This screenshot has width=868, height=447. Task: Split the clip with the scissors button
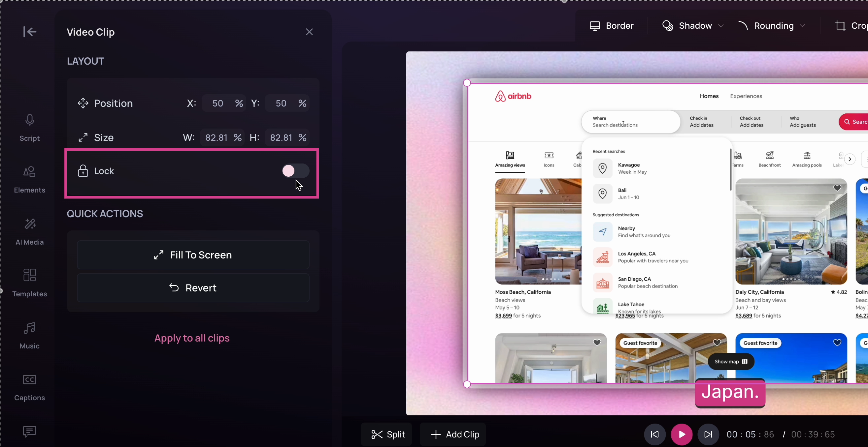[387, 434]
